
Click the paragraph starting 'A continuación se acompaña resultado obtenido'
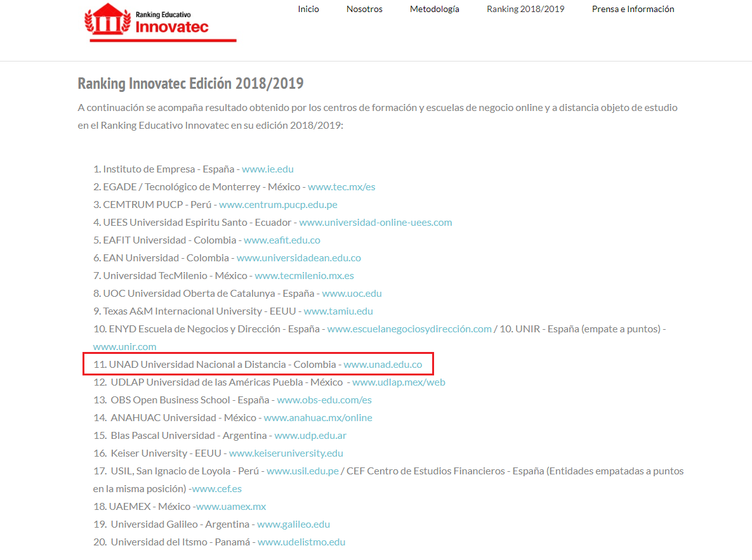[378, 116]
